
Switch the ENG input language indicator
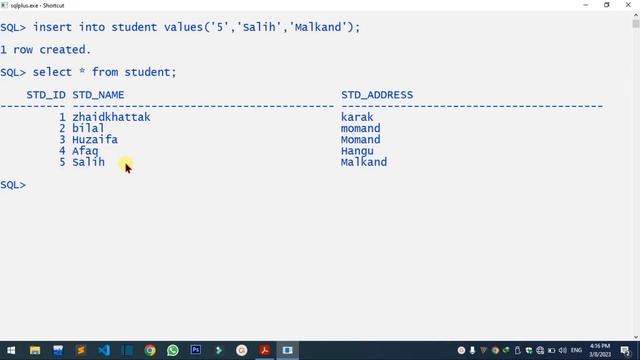pos(576,350)
